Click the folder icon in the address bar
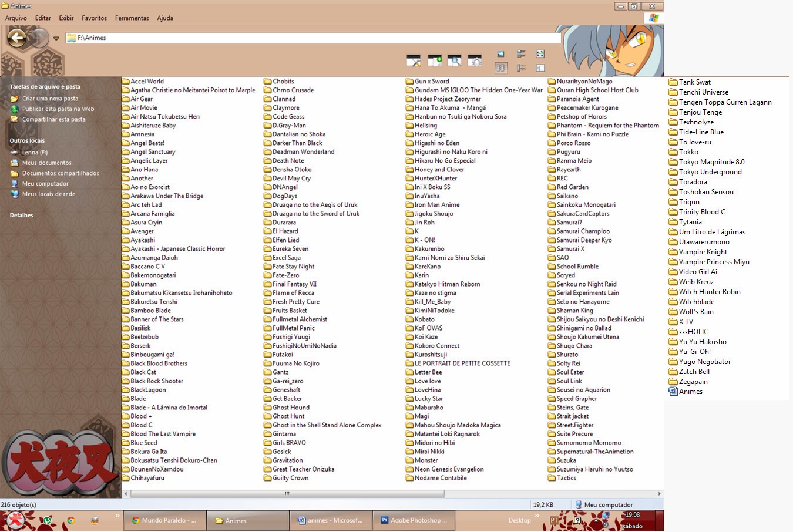Screen dimensions: 793x532 coord(72,38)
